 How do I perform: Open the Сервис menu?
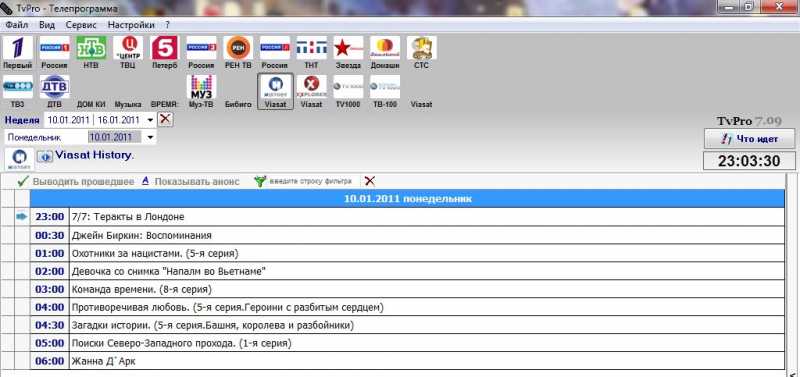click(x=81, y=24)
